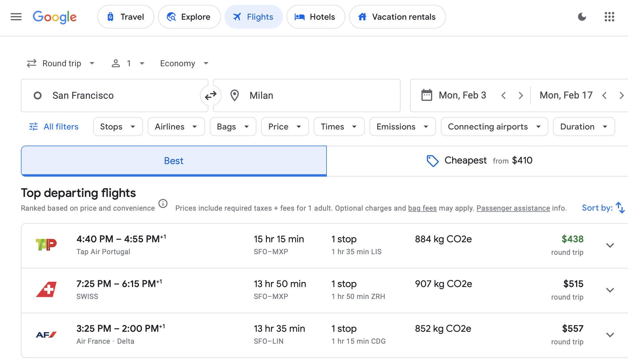Click the Sort by label
The image size is (628, 364).
click(x=597, y=208)
